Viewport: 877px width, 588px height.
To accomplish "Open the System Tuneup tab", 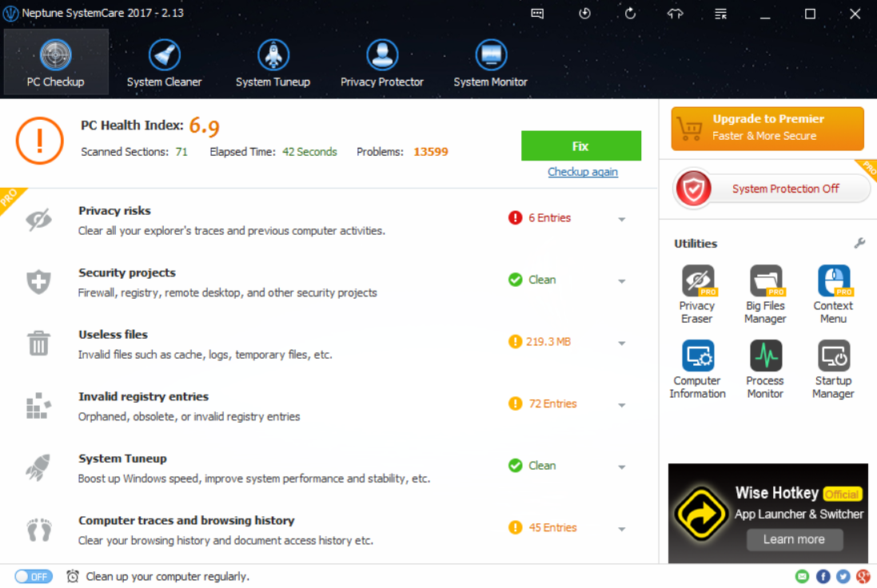I will click(x=273, y=62).
